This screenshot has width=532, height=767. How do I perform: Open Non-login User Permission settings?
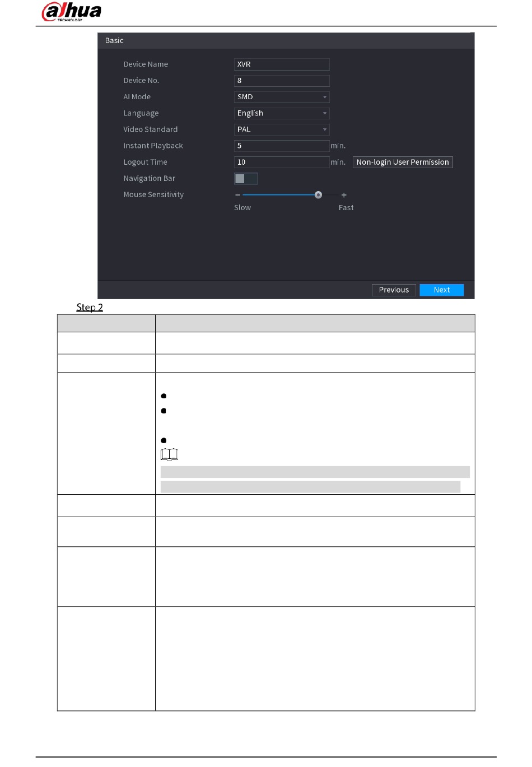coord(403,162)
